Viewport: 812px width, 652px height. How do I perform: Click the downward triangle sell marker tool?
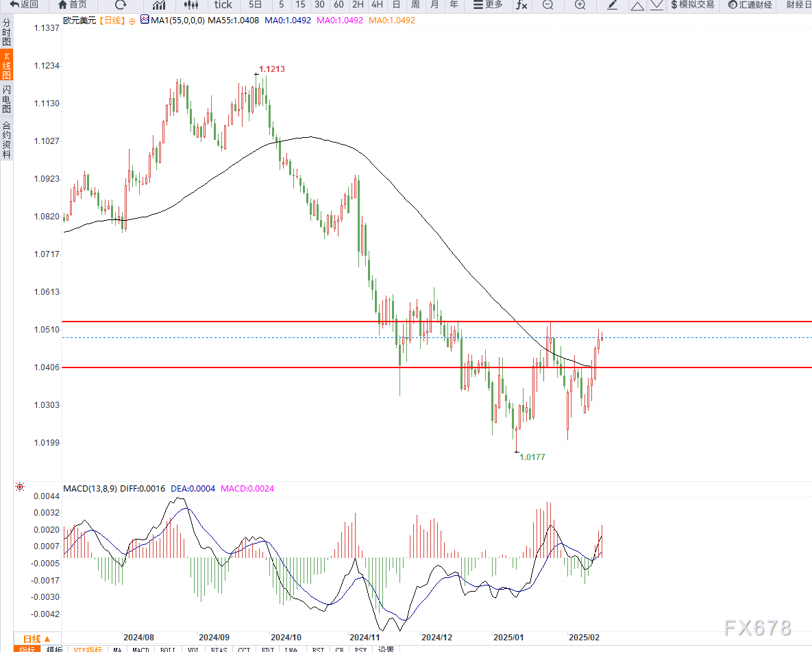click(x=656, y=6)
